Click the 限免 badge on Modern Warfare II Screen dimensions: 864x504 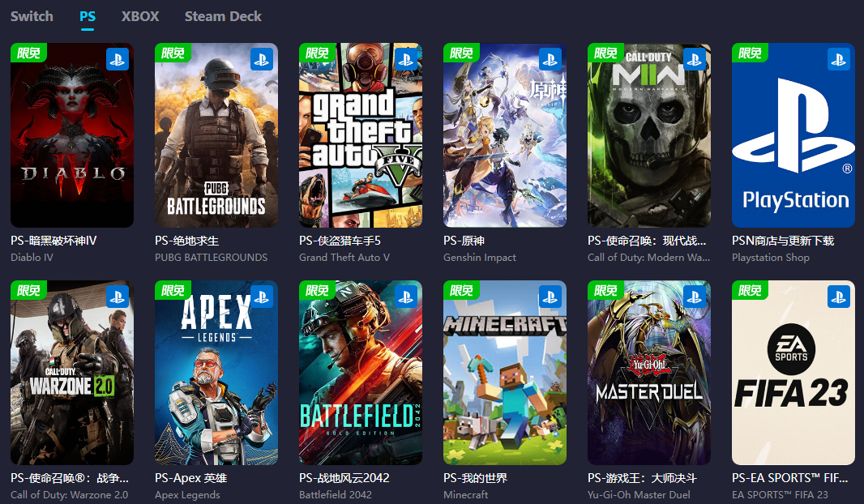605,53
